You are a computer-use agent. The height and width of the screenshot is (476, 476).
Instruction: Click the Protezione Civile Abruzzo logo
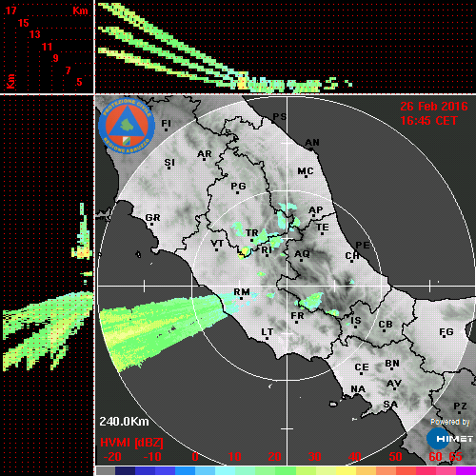tap(127, 126)
